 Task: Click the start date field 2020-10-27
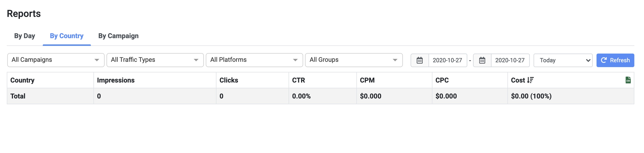coord(447,60)
